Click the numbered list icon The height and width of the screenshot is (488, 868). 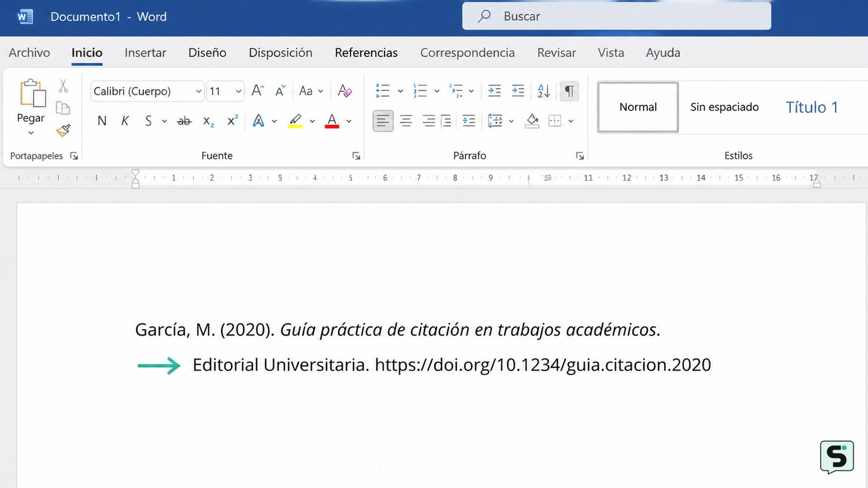coord(420,91)
